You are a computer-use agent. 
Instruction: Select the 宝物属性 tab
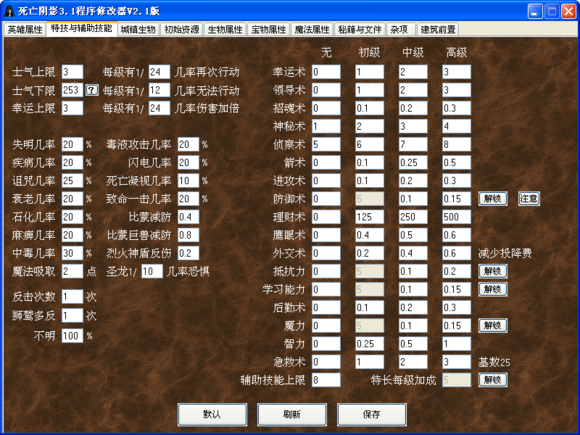pyautogui.click(x=269, y=29)
